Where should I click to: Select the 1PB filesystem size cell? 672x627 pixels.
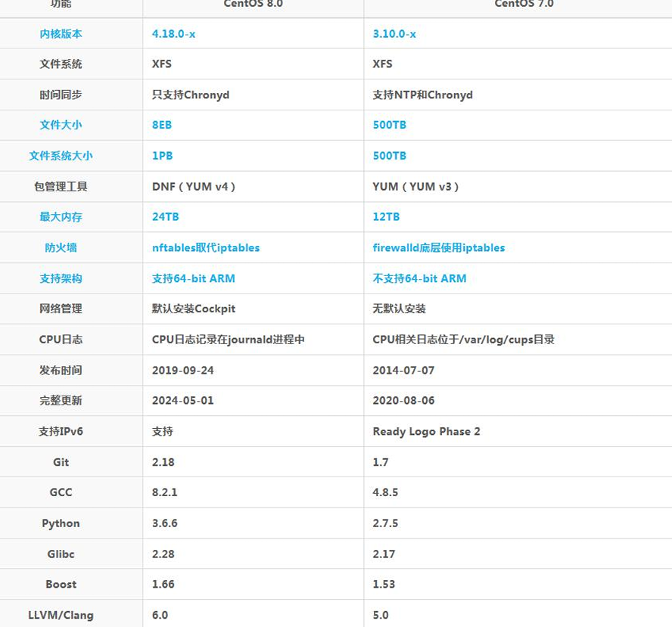click(x=163, y=156)
